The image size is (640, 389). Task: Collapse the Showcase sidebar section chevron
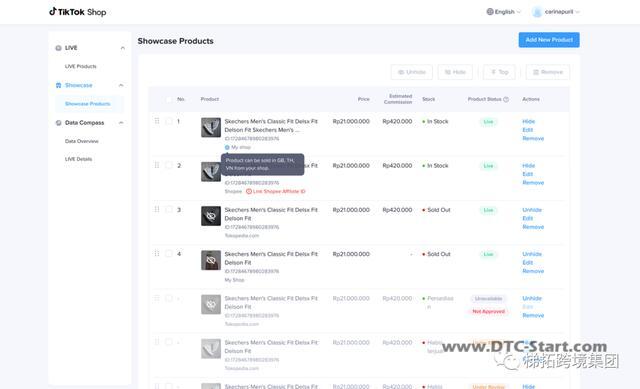click(x=121, y=85)
